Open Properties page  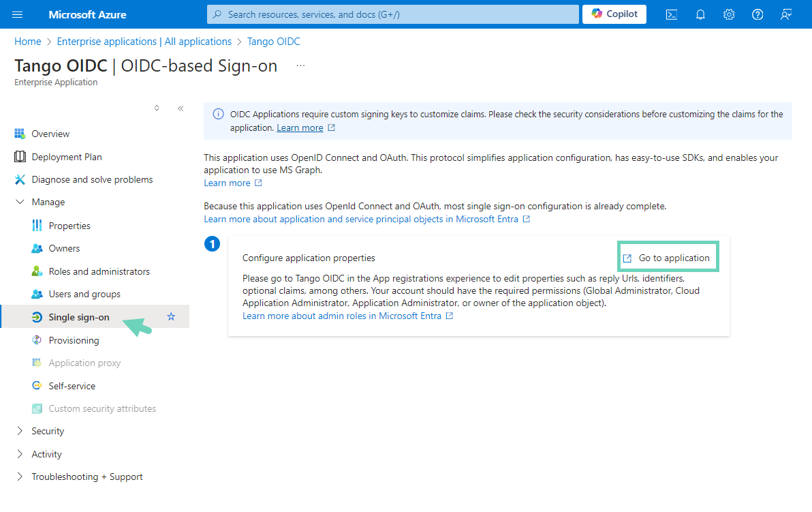tap(69, 226)
